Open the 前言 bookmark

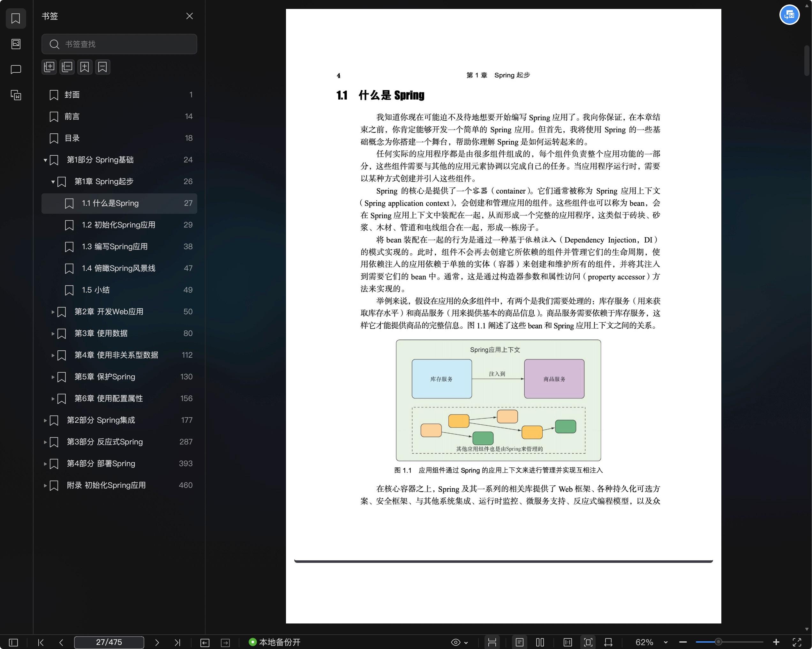[x=119, y=116]
